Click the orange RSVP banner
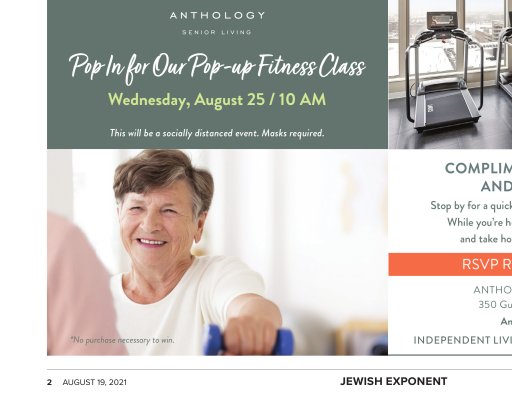The height and width of the screenshot is (418, 512). click(450, 264)
